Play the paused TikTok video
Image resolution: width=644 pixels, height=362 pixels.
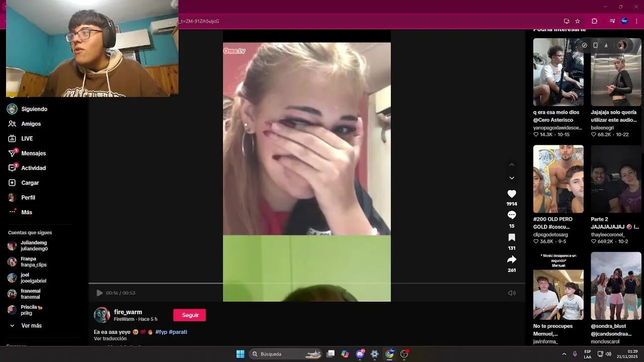(x=99, y=293)
